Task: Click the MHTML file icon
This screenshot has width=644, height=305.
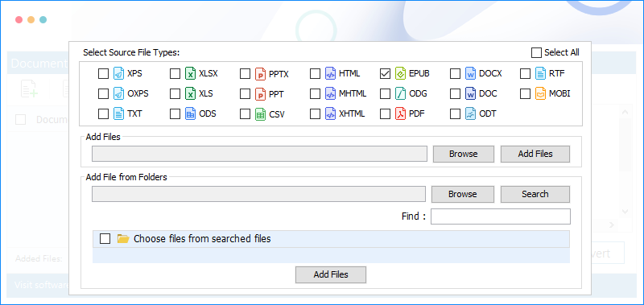Action: (x=330, y=93)
